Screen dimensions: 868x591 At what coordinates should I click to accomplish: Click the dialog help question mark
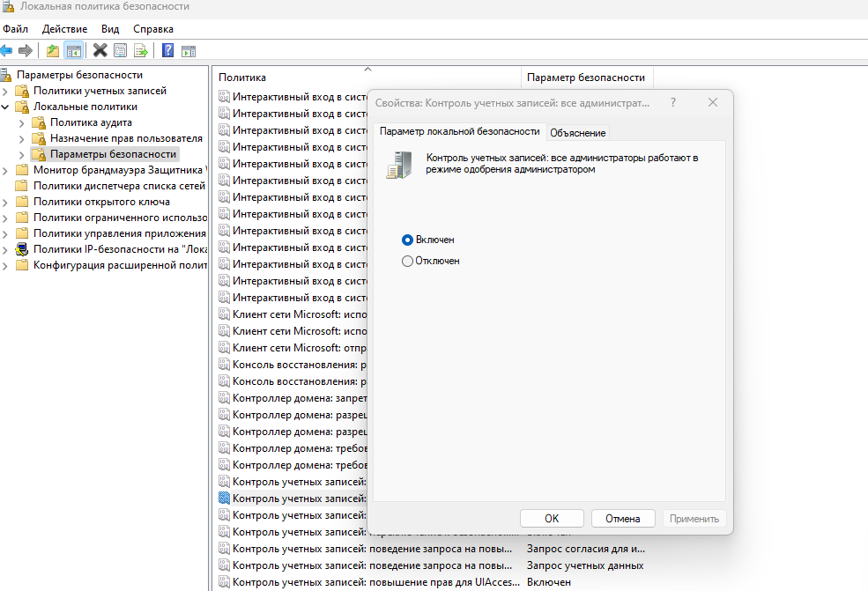673,102
